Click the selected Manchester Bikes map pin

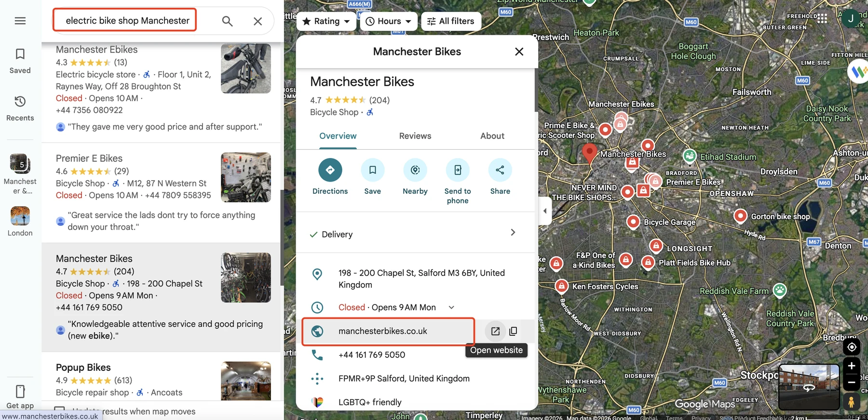click(589, 153)
